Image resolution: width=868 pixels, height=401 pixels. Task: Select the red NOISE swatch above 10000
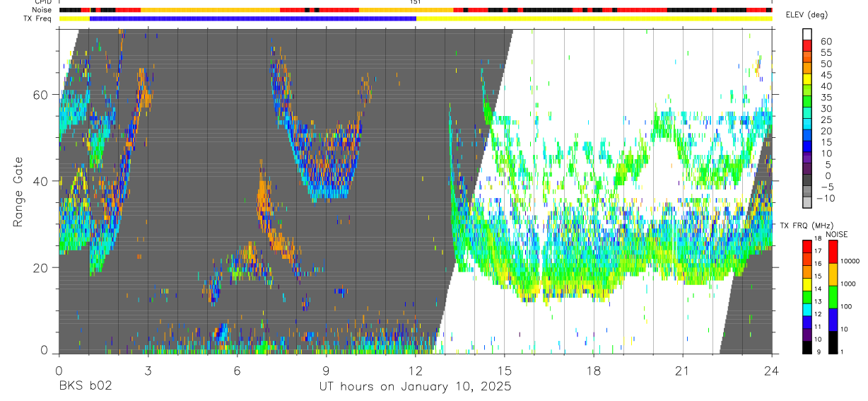(x=833, y=252)
